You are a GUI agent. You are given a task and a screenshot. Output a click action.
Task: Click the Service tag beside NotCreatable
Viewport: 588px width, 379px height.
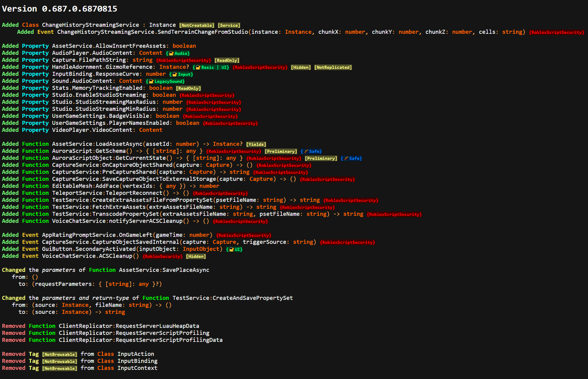click(x=228, y=25)
